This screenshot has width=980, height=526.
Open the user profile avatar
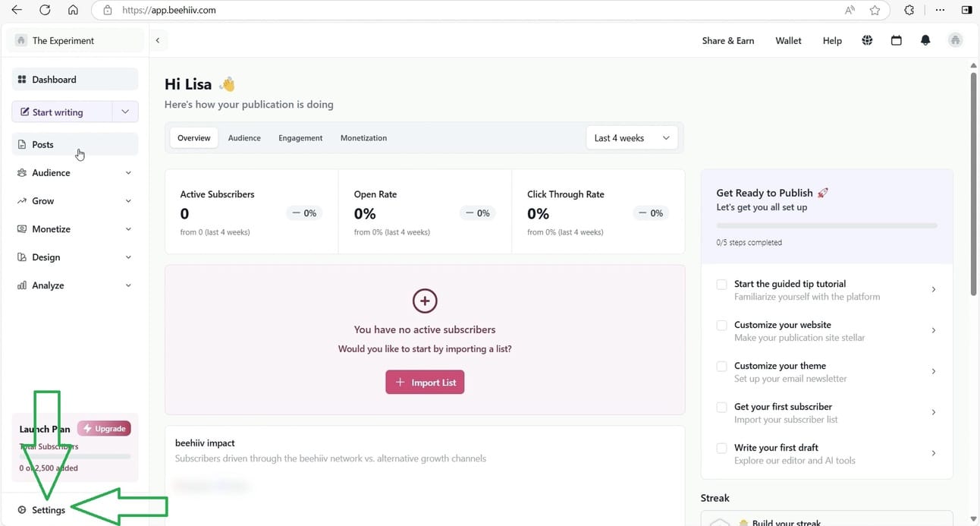(x=955, y=40)
